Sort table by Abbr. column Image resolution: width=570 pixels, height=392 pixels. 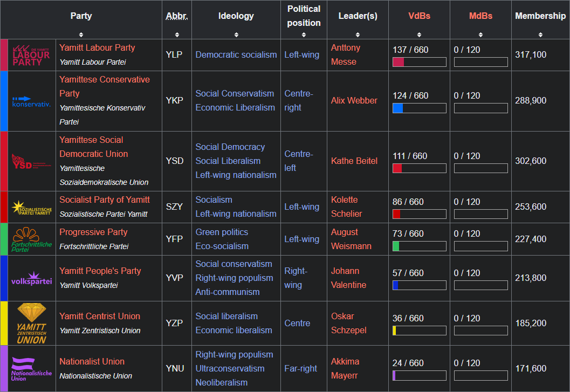177,35
